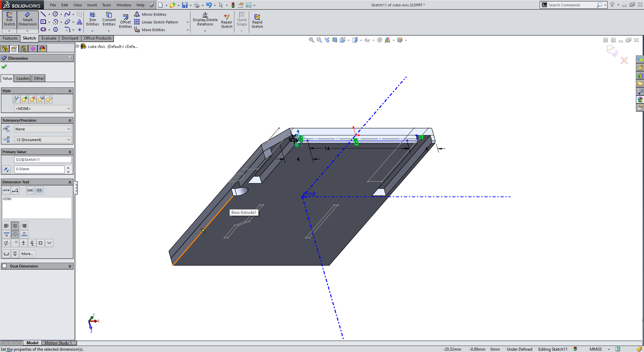Collapse the Primary Value section
This screenshot has width=644, height=352.
point(70,152)
